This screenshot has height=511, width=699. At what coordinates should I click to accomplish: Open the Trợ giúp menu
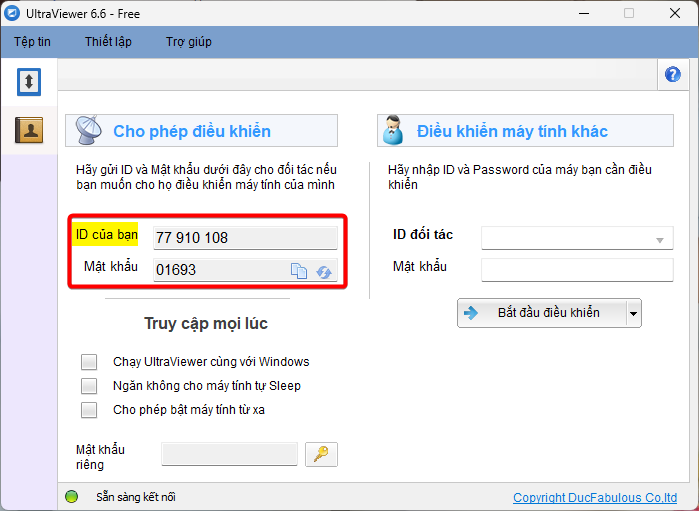point(188,42)
